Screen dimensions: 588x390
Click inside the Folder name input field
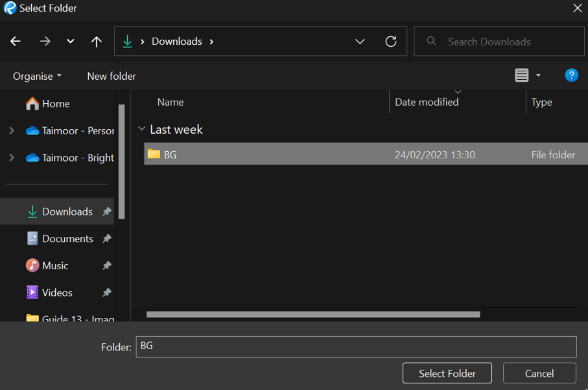click(x=357, y=346)
